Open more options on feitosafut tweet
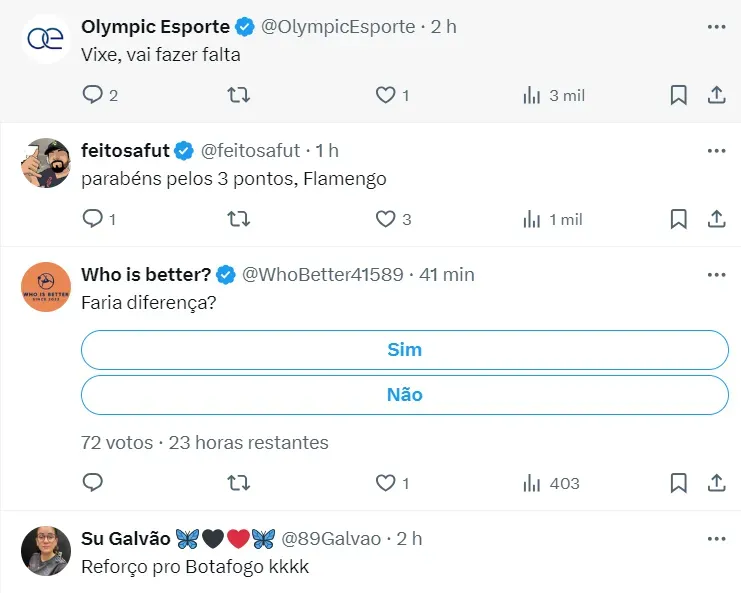The height and width of the screenshot is (593, 741). point(716,151)
